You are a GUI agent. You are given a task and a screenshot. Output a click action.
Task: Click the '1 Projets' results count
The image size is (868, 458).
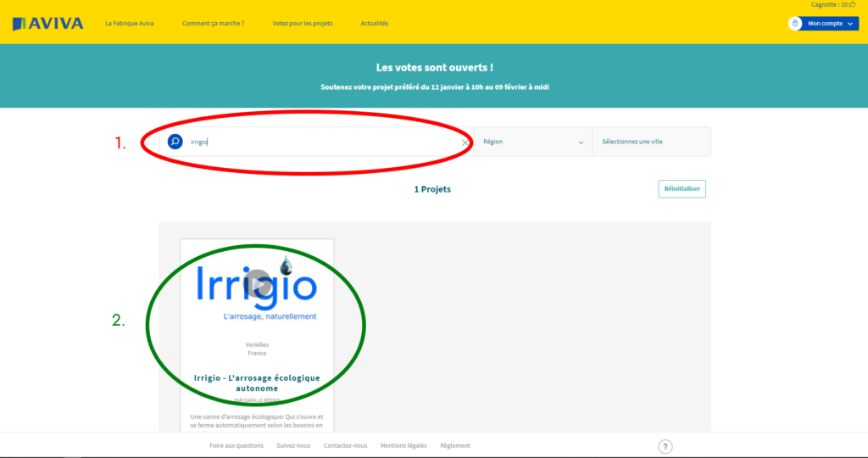[432, 189]
